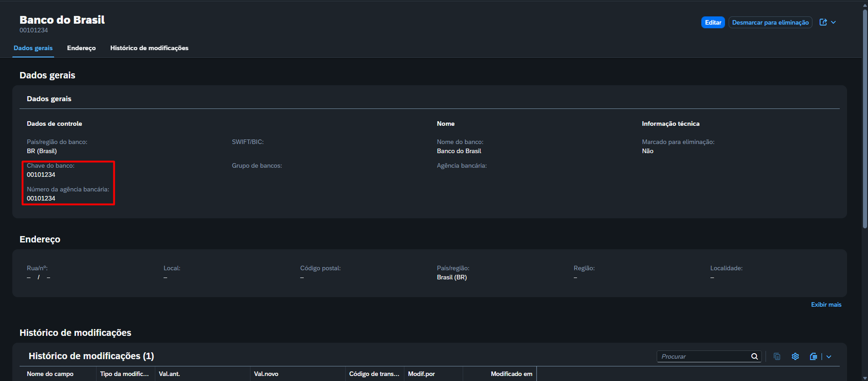Image resolution: width=868 pixels, height=381 pixels.
Task: Click the share icon in the header
Action: point(823,22)
